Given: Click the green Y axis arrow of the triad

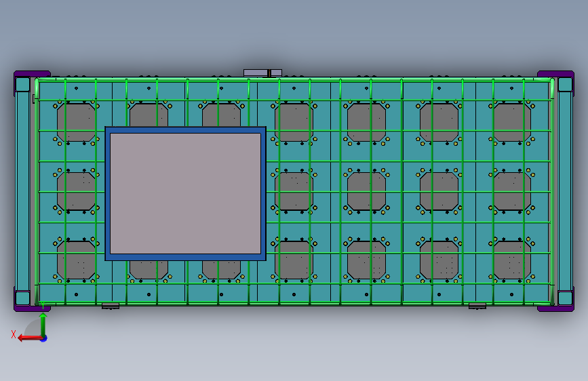Looking at the screenshot, I should coord(43,324).
